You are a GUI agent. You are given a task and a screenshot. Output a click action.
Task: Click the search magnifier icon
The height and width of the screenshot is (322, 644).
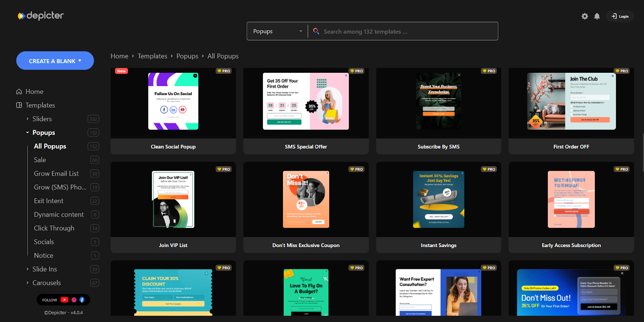point(316,31)
